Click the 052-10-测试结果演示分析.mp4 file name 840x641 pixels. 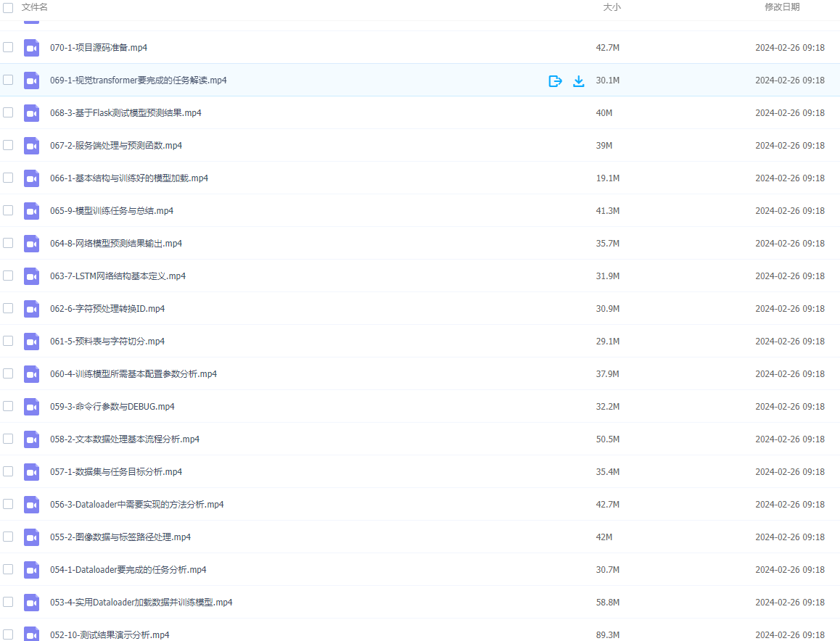pos(110,634)
